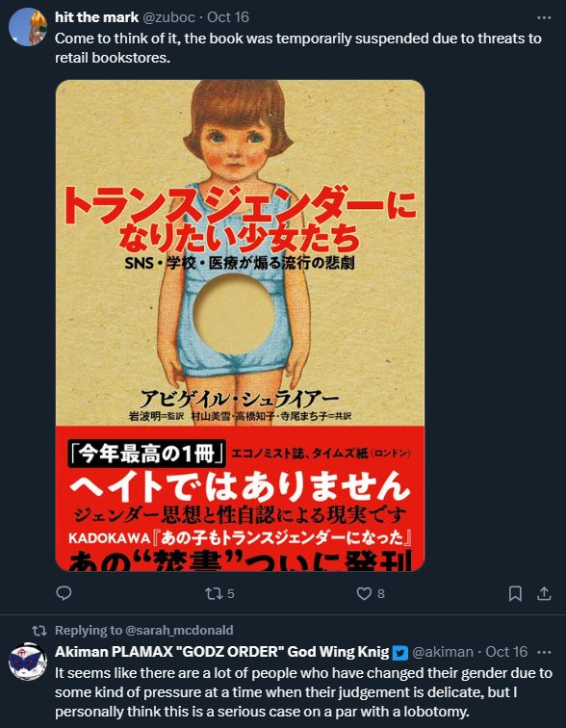View the hit the mark profile avatar
Viewport: 566px width, 728px height.
[x=28, y=27]
